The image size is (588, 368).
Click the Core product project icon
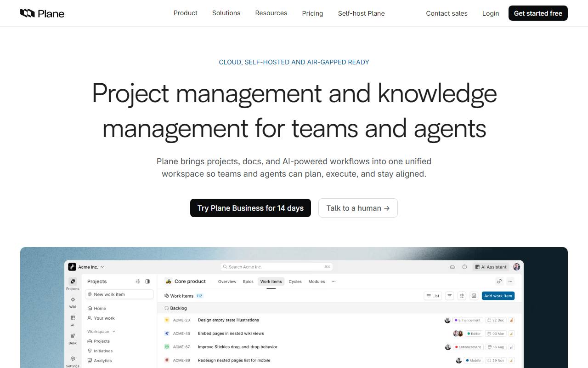[x=169, y=282]
